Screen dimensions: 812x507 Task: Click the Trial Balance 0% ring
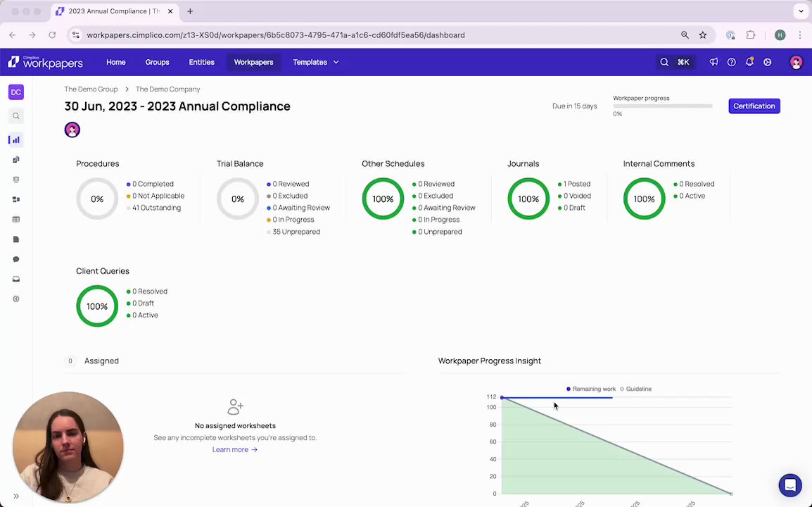(x=238, y=199)
